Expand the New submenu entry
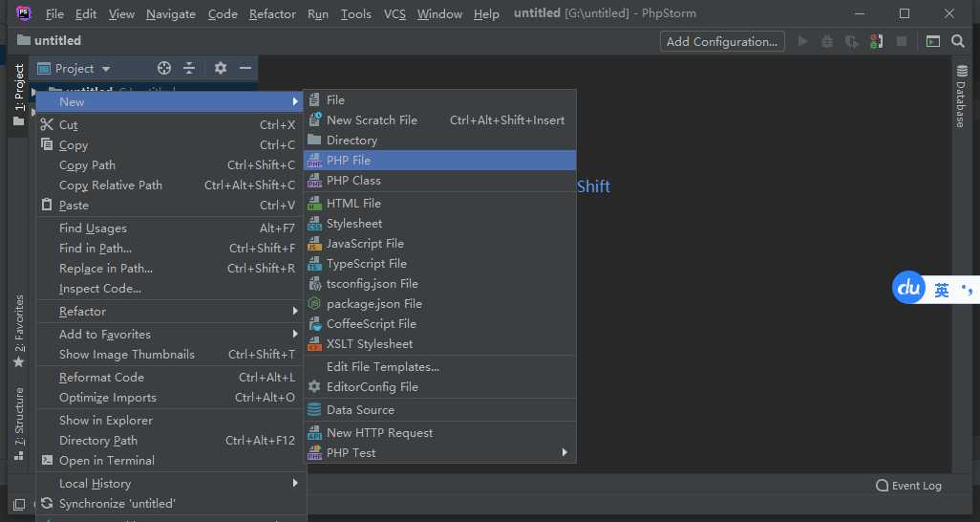Screen dimensions: 980x522 click(x=169, y=102)
